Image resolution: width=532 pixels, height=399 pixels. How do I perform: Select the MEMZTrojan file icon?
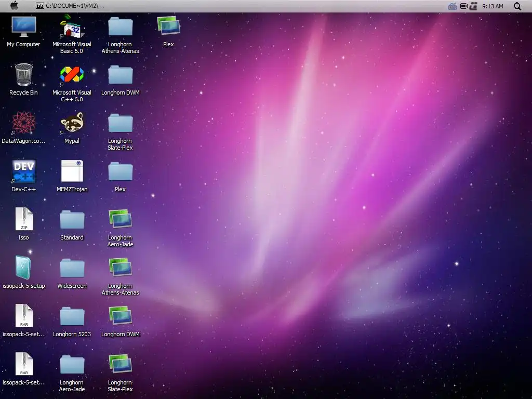(72, 171)
